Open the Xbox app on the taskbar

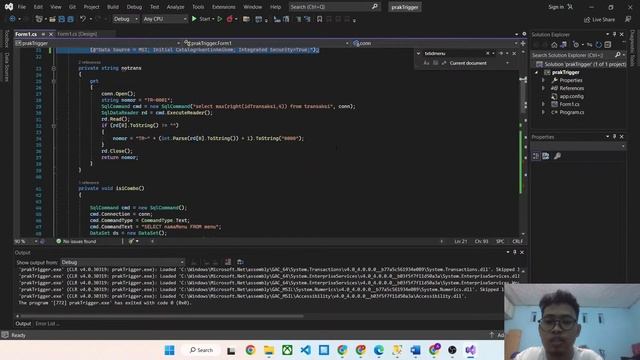pyautogui.click(x=287, y=350)
